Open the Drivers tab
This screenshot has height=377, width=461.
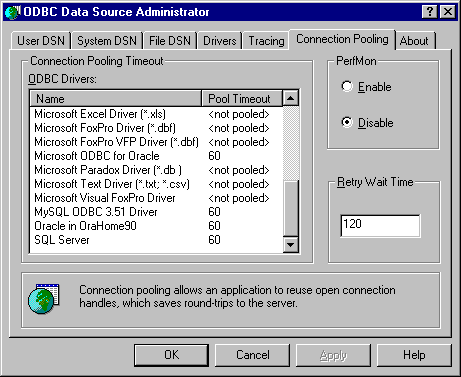click(220, 41)
